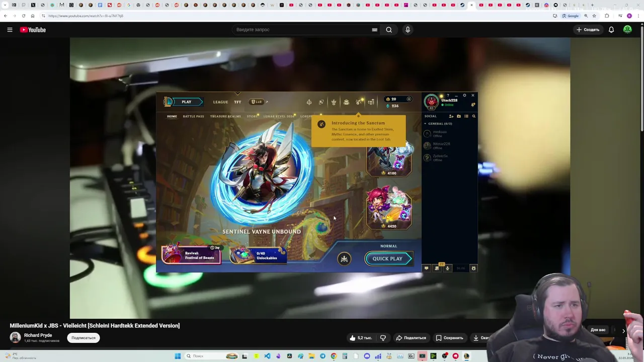Viewport: 644px width, 362px height.
Task: Click the bug report icon in client footer
Action: click(x=473, y=268)
